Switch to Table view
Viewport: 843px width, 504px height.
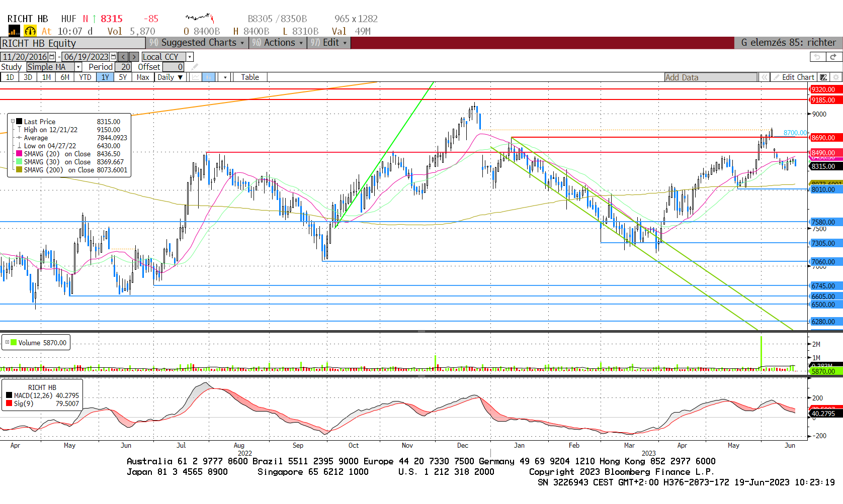pyautogui.click(x=250, y=77)
